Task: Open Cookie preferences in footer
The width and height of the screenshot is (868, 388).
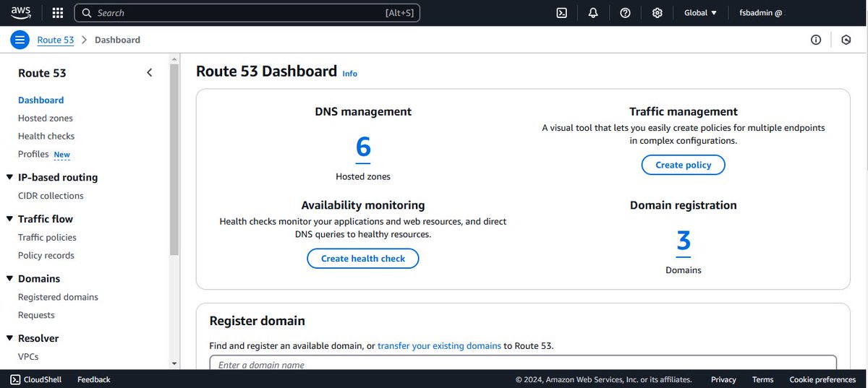Action: [822, 379]
